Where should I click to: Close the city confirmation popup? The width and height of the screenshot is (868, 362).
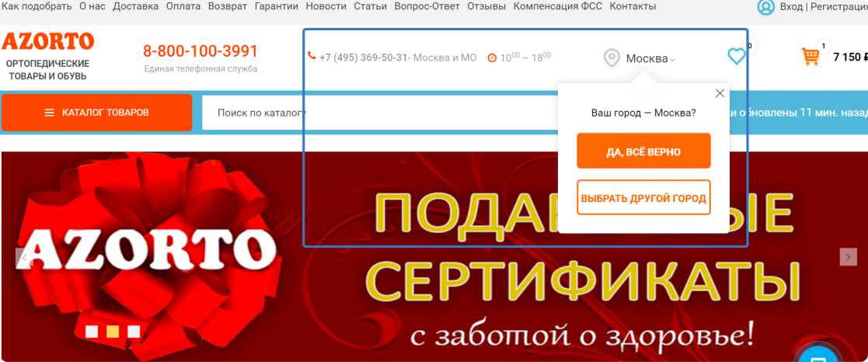coord(720,93)
